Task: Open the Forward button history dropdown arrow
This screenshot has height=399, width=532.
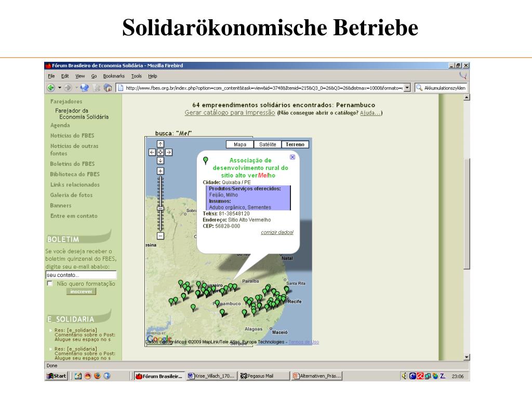Action: point(77,88)
